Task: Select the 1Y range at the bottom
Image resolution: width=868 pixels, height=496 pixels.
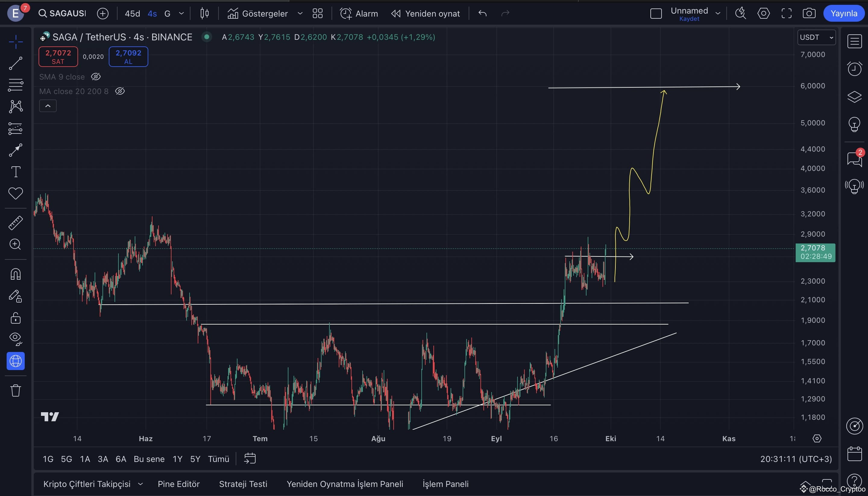Action: [x=178, y=459]
